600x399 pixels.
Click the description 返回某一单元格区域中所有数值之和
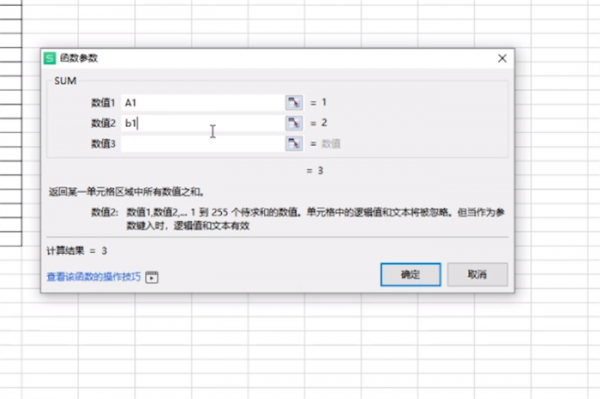[x=126, y=192]
